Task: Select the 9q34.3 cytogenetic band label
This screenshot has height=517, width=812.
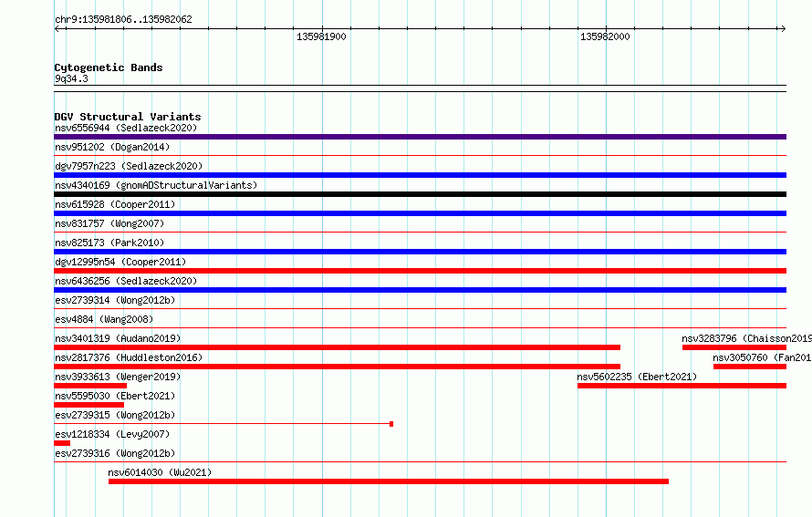Action: [71, 78]
